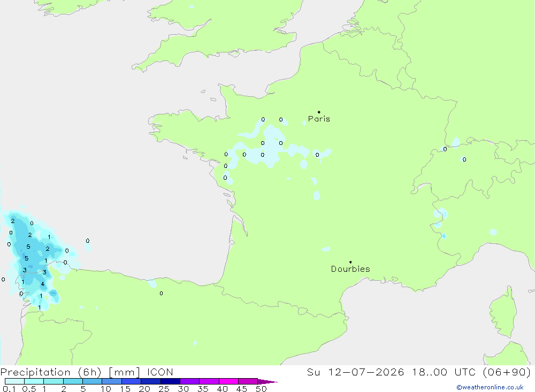The height and width of the screenshot is (392, 535).
Task: Click the 10-15 mm blue legend swatch
Action: 112,381
